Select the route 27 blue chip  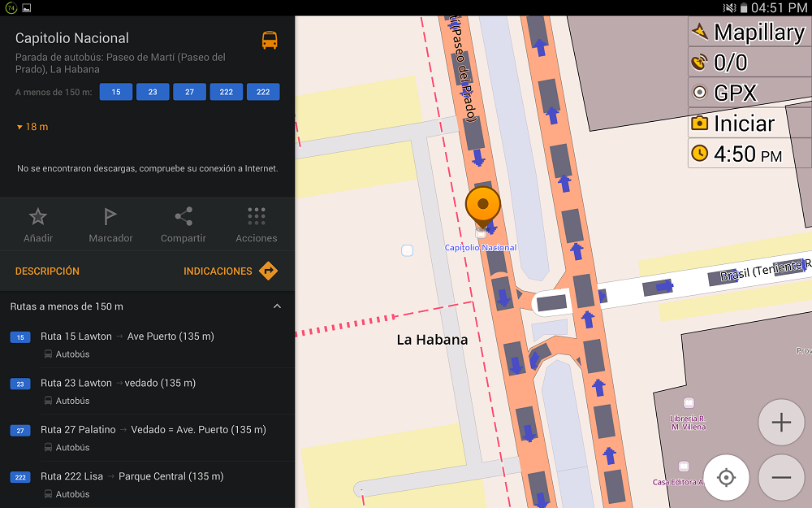(x=189, y=92)
